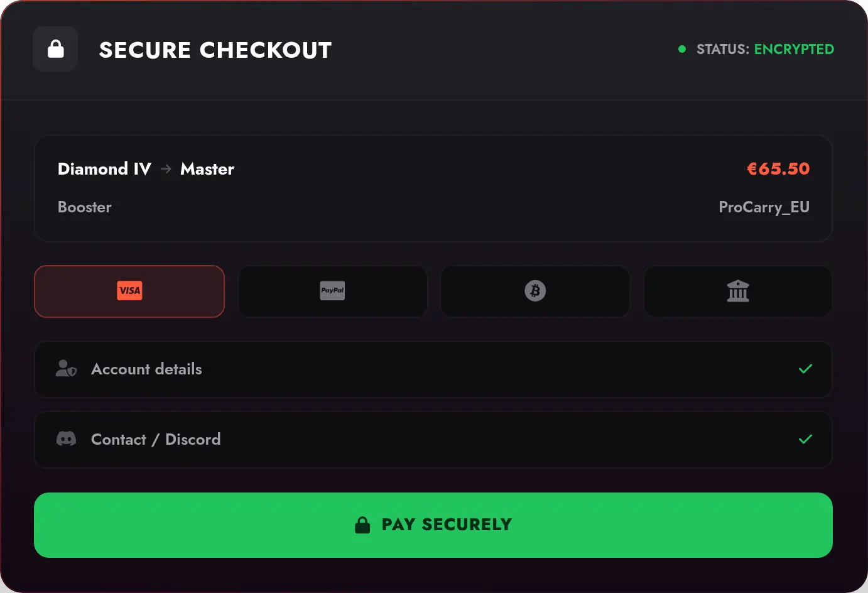The width and height of the screenshot is (868, 593).
Task: Click the lock icon in Pay Securely button
Action: [x=362, y=525]
